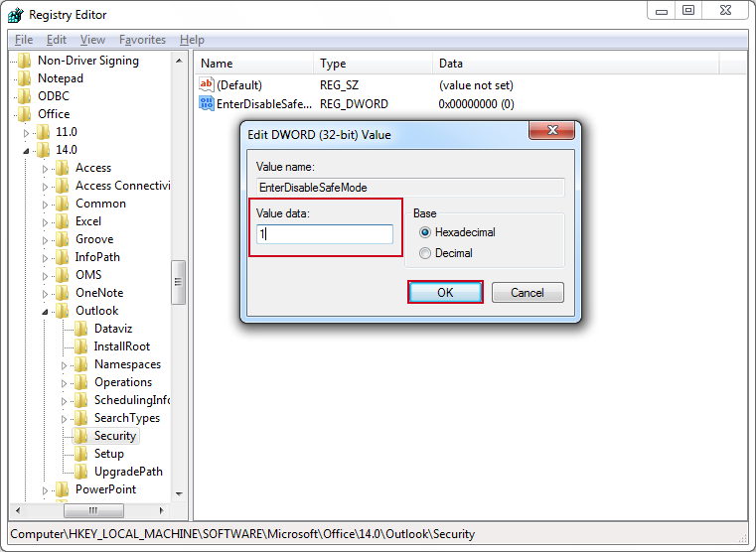Click the OMS folder icon
Image resolution: width=756 pixels, height=552 pixels.
(x=63, y=275)
